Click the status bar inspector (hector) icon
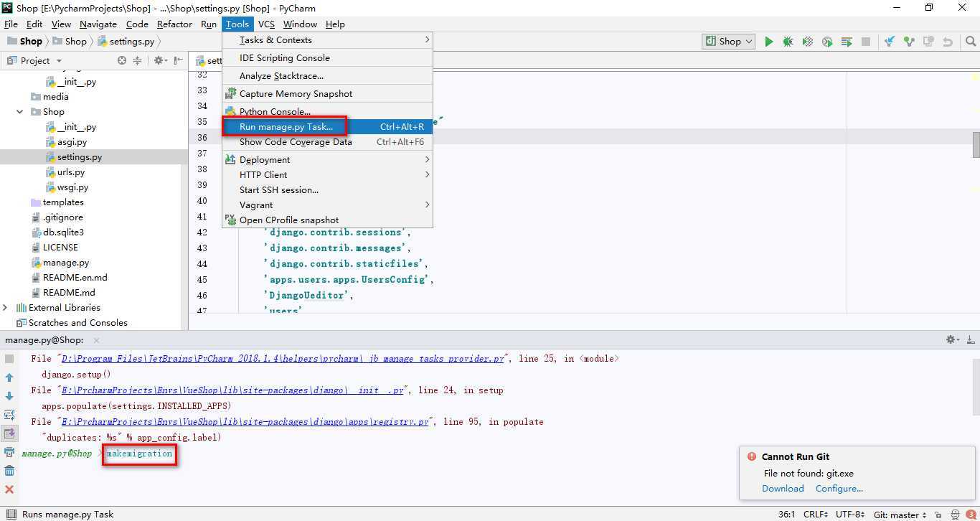Viewport: 980px width, 521px height. click(956, 515)
